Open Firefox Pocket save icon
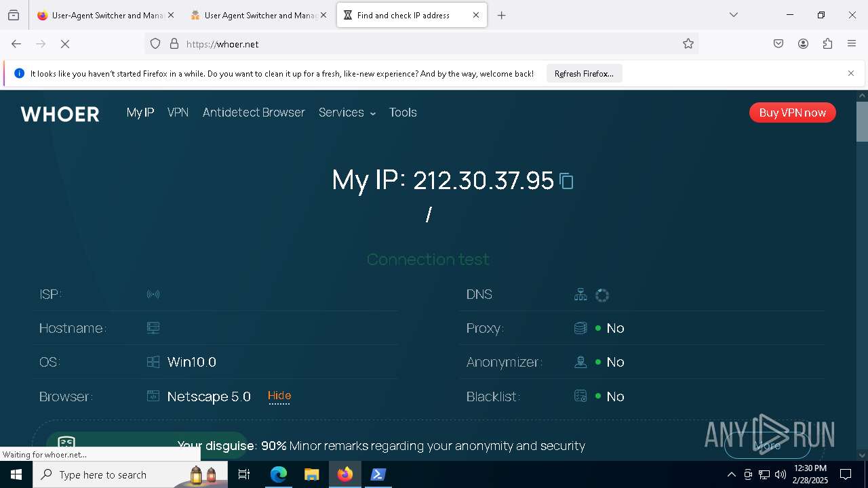This screenshot has width=868, height=488. point(778,44)
